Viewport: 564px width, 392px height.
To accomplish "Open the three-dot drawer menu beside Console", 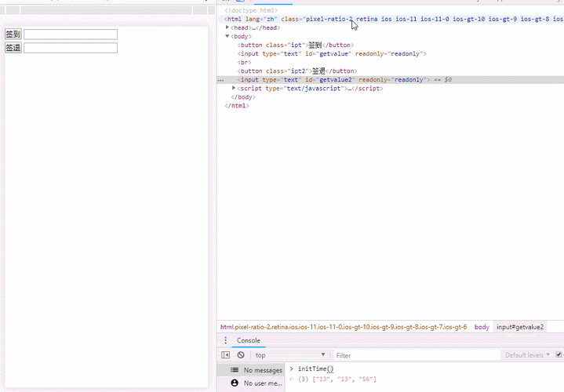I will 226,341.
